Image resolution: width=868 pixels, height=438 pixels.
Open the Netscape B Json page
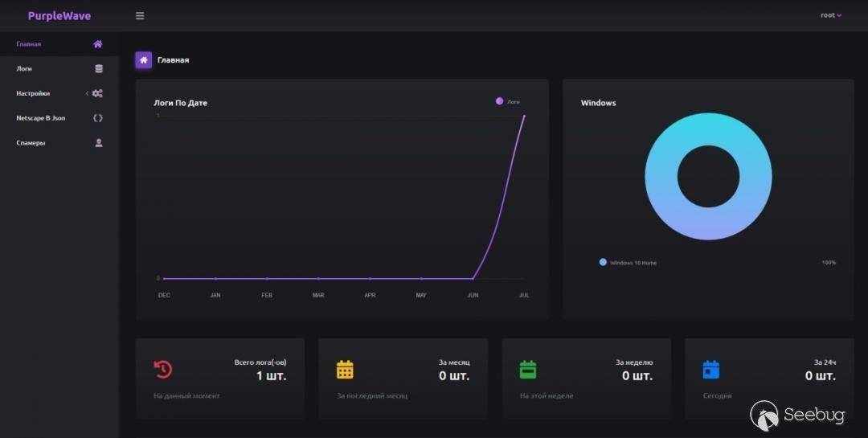pyautogui.click(x=41, y=118)
